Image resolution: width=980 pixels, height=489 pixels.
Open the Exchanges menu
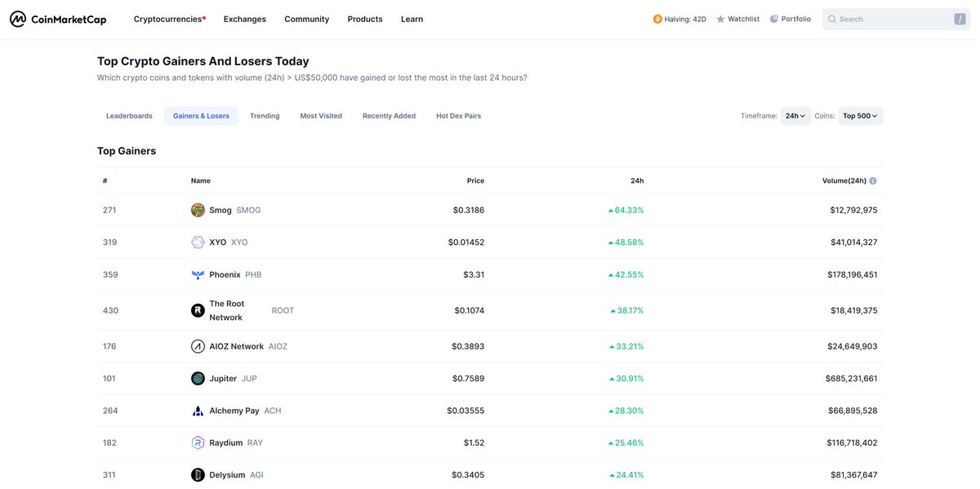[245, 19]
